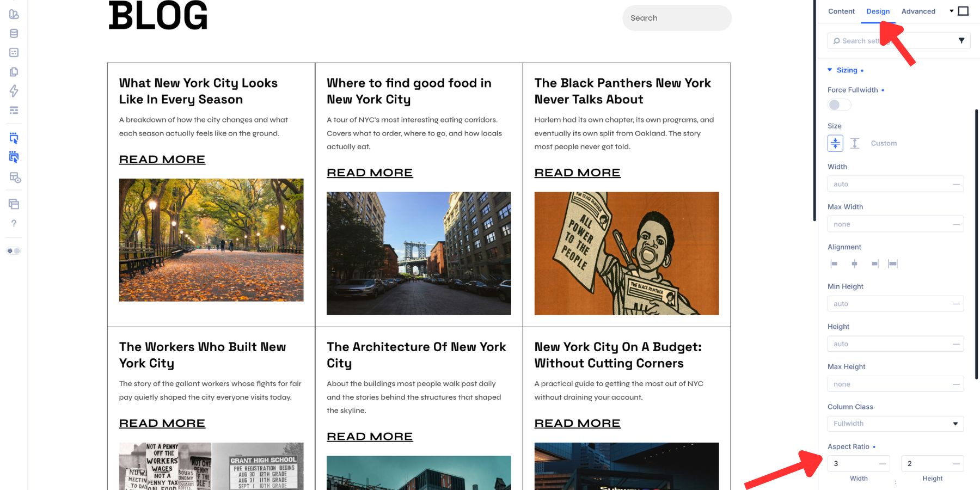Open the unit selector in Width field

(956, 184)
